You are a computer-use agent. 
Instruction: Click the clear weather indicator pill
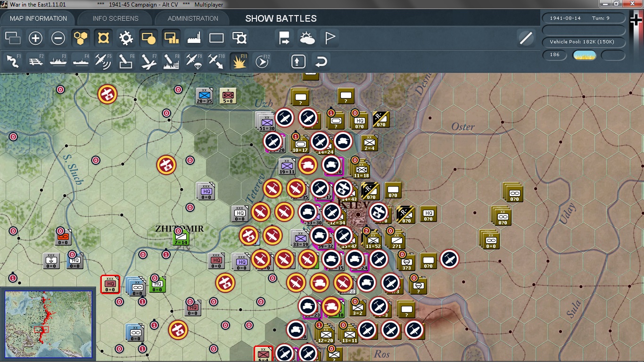point(584,55)
